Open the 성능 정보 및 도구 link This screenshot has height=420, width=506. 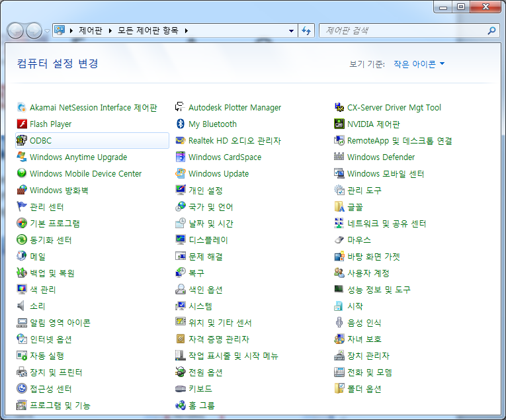(379, 289)
